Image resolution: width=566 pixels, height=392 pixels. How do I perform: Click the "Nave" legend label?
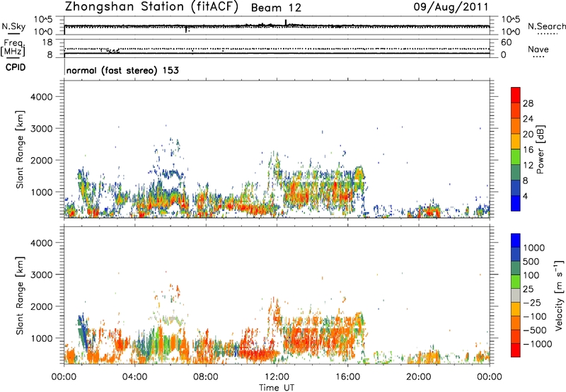538,50
